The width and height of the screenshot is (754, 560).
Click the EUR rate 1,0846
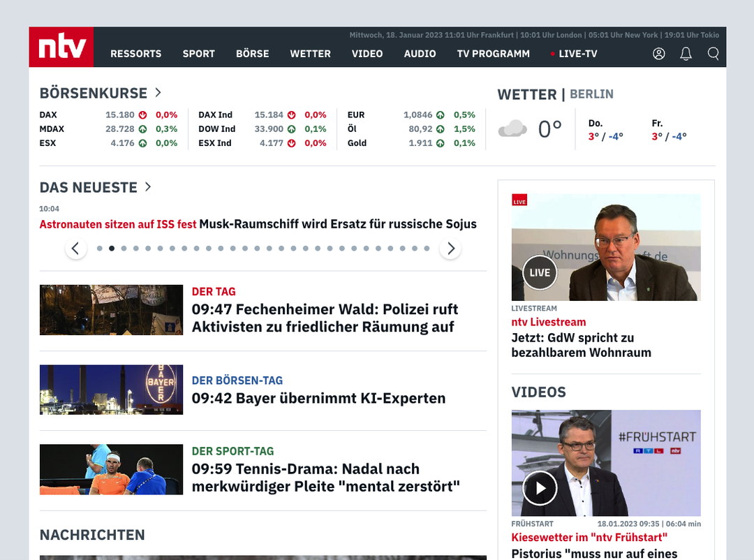tap(418, 115)
